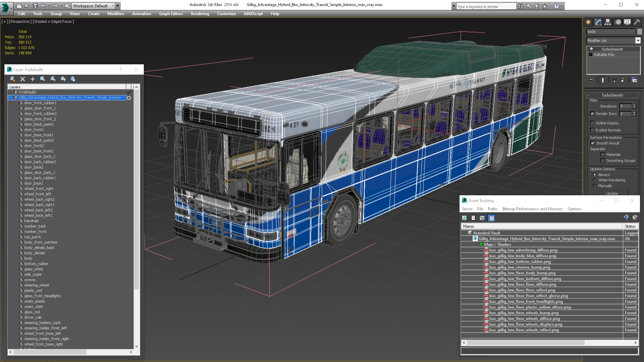
Task: Click the Tree View icon in Asset Tracking
Action: tap(483, 218)
